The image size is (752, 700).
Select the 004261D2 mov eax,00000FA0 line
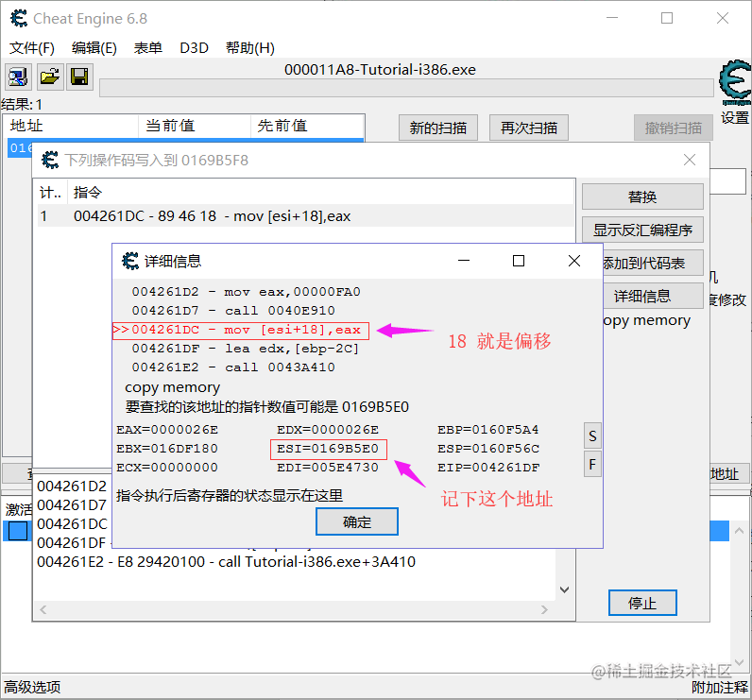[x=246, y=292]
